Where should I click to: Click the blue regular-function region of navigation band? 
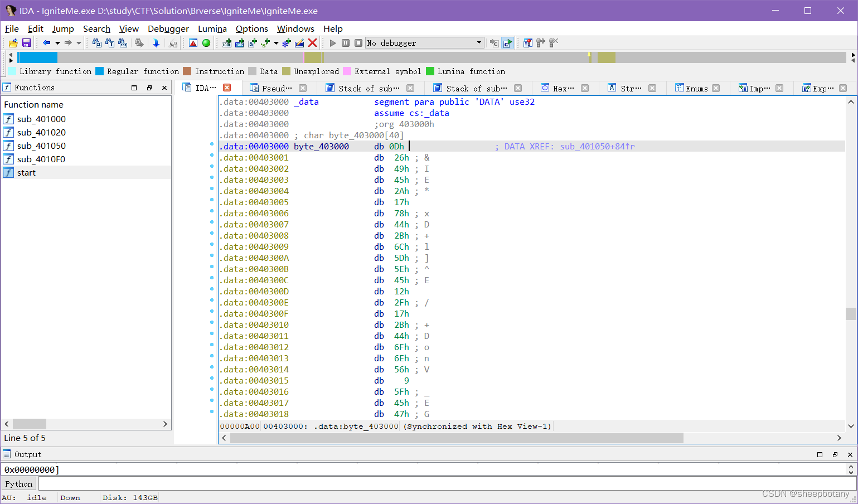pos(37,57)
